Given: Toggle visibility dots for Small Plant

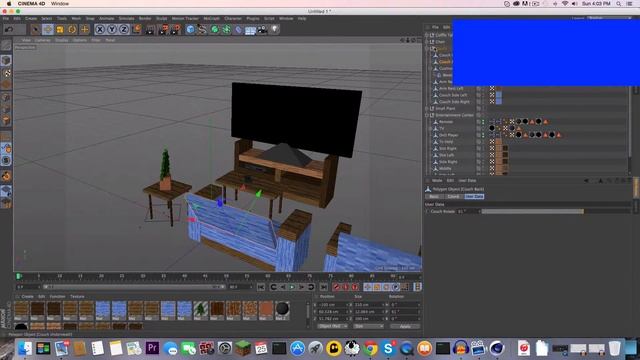Looking at the screenshot, I should tap(483, 109).
